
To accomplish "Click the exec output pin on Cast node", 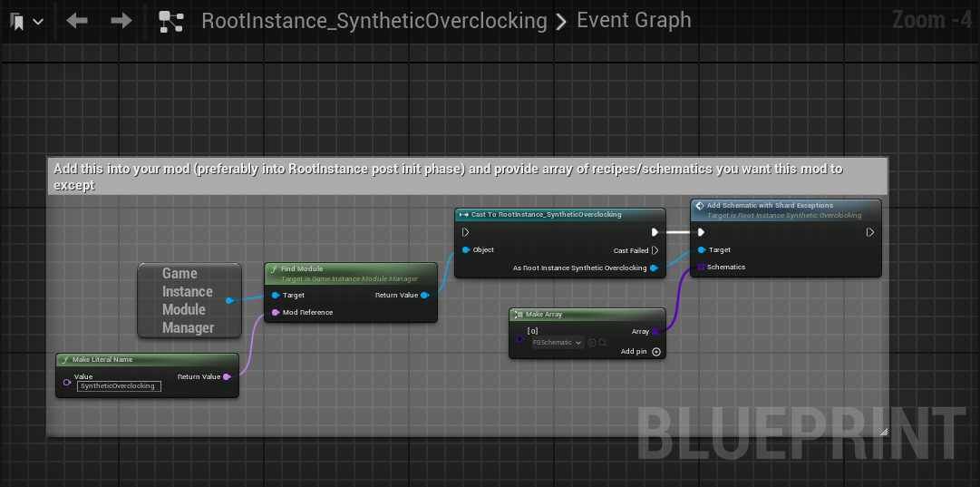I will tap(655, 232).
